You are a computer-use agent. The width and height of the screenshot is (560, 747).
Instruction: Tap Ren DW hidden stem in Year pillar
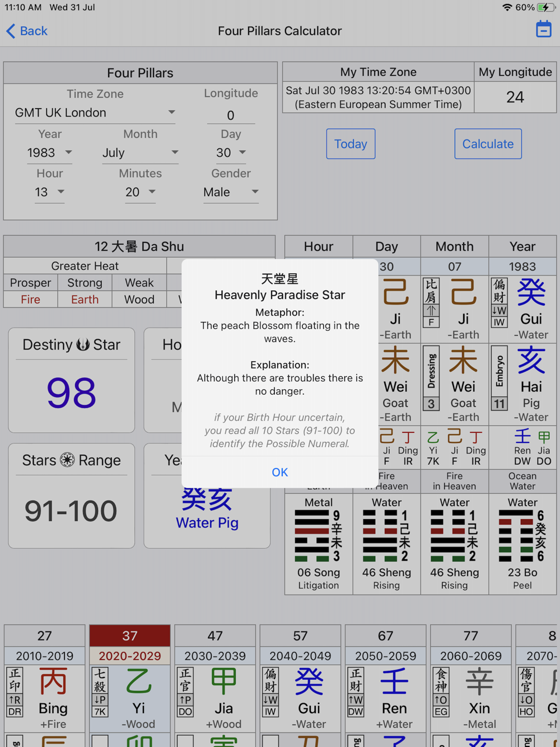tap(522, 447)
